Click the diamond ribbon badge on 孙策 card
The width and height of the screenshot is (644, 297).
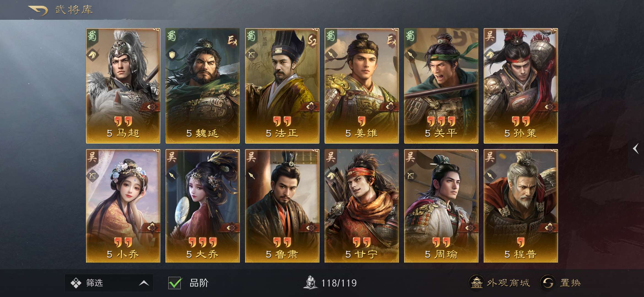[x=549, y=107]
